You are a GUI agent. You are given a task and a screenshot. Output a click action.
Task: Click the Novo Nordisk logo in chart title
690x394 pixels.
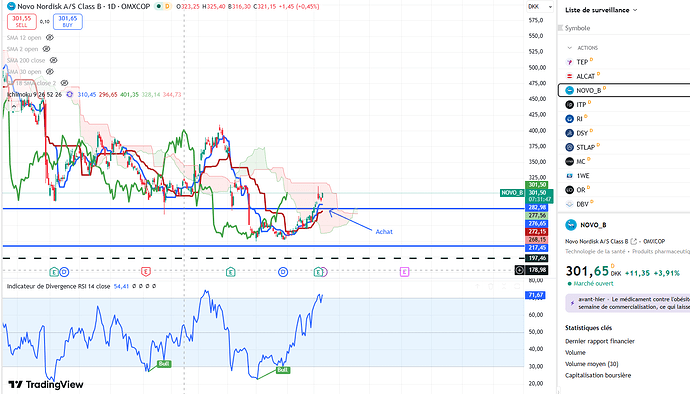(11, 6)
